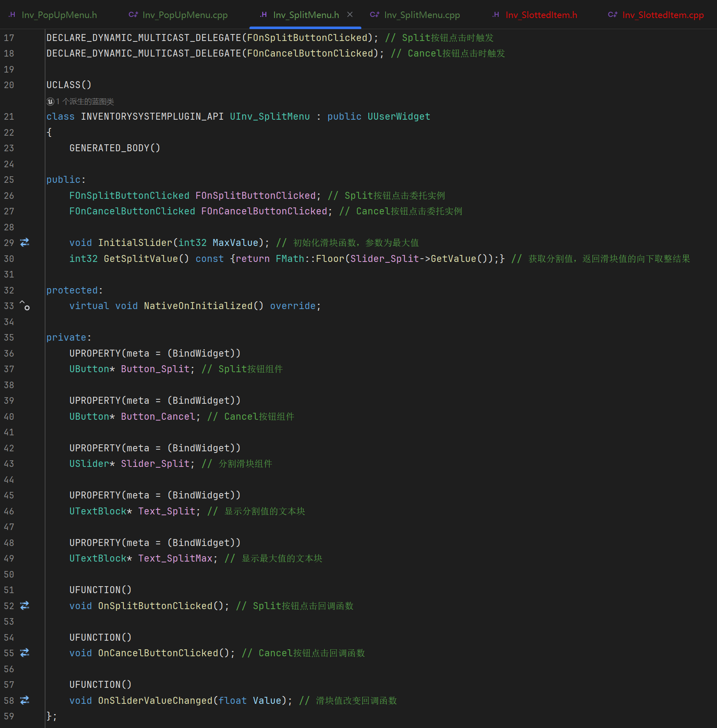
Task: Click the Text_Split member on line 46
Action: point(167,511)
